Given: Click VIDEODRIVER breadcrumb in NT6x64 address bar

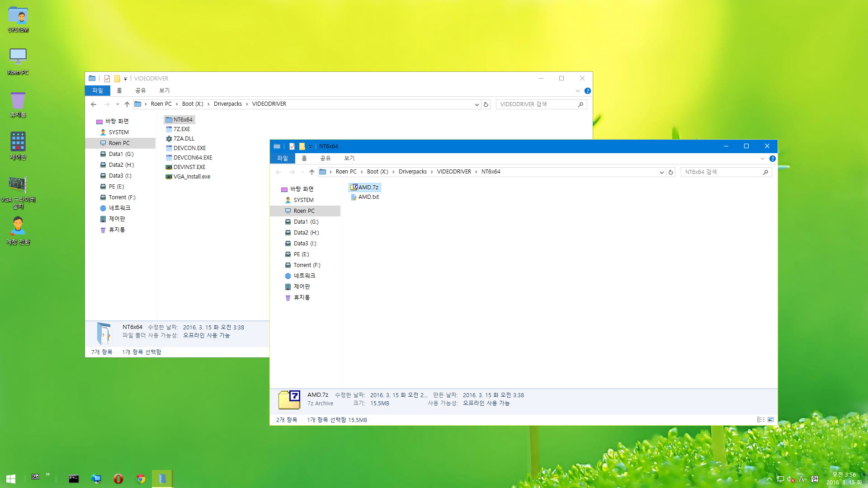Looking at the screenshot, I should 454,172.
